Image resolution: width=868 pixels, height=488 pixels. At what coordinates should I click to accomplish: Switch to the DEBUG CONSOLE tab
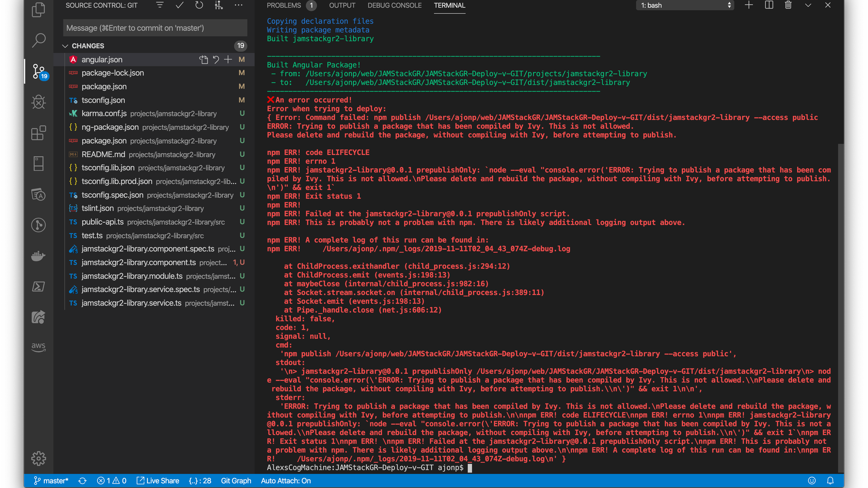394,5
